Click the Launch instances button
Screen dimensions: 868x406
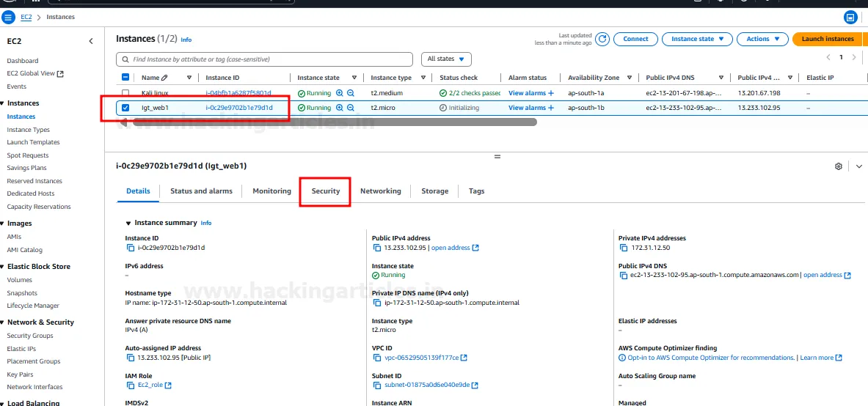[827, 39]
